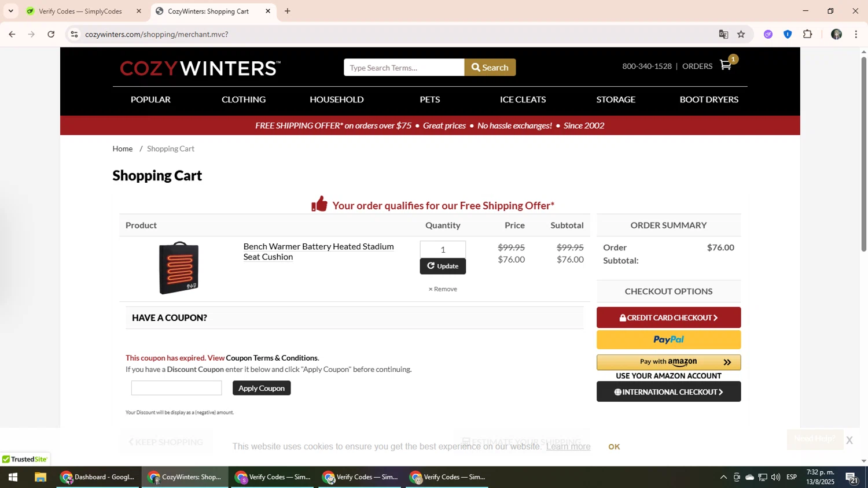Click the ESP language indicator
The width and height of the screenshot is (868, 488).
tap(792, 477)
